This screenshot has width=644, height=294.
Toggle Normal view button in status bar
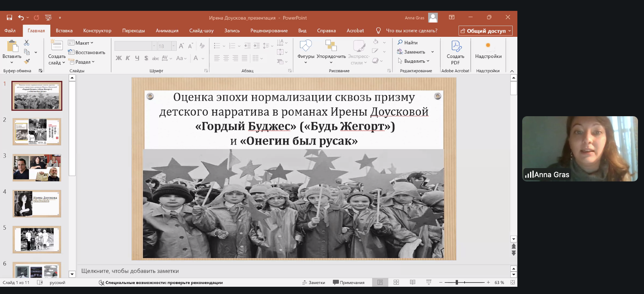pos(380,282)
